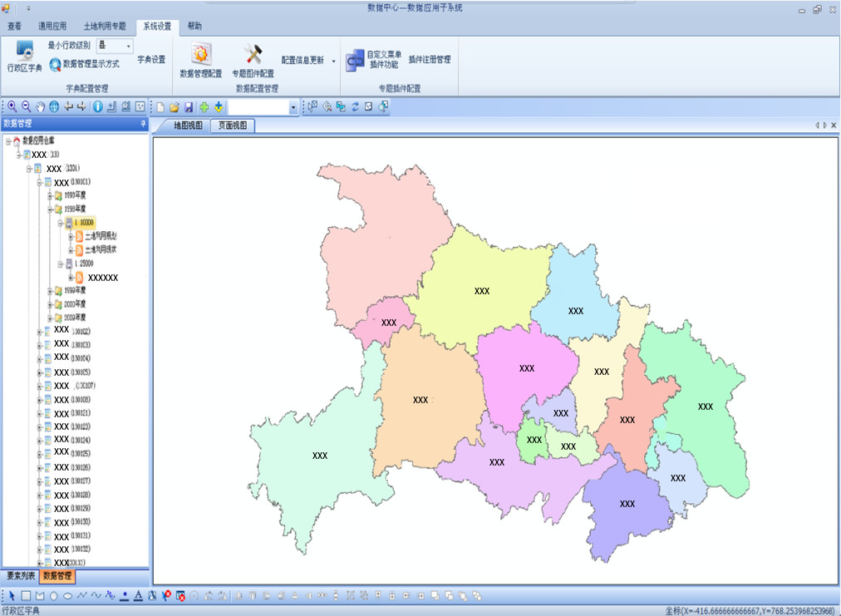The image size is (841, 616).
Task: Click the full extent globe icon
Action: coord(53,106)
